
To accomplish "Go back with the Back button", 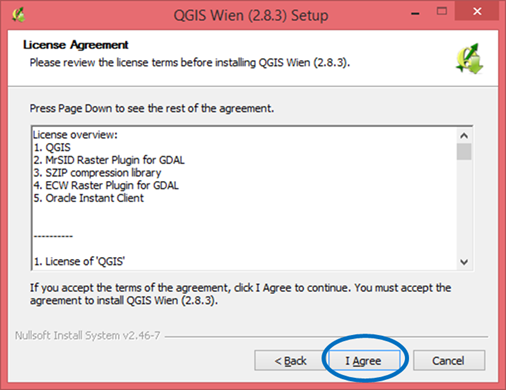I will (289, 360).
